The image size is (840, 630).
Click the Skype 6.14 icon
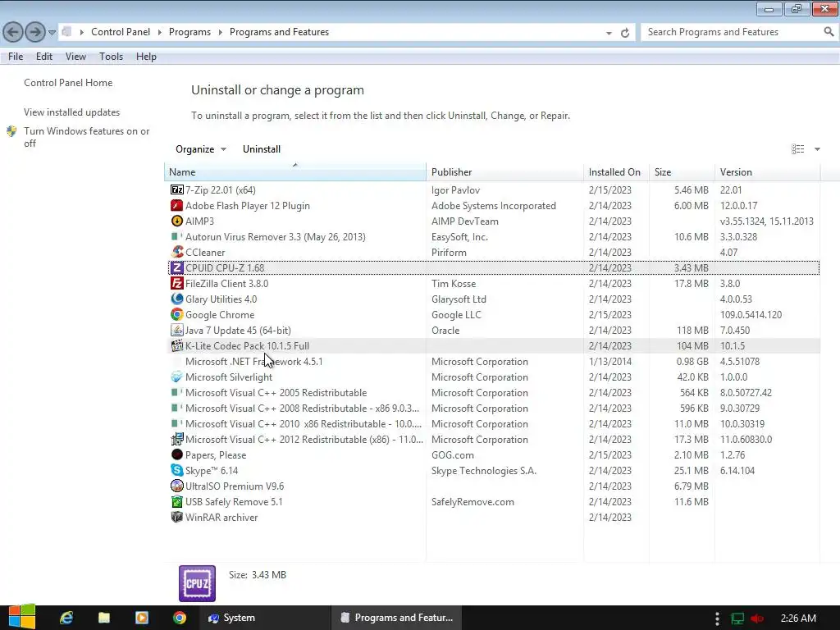coord(177,470)
